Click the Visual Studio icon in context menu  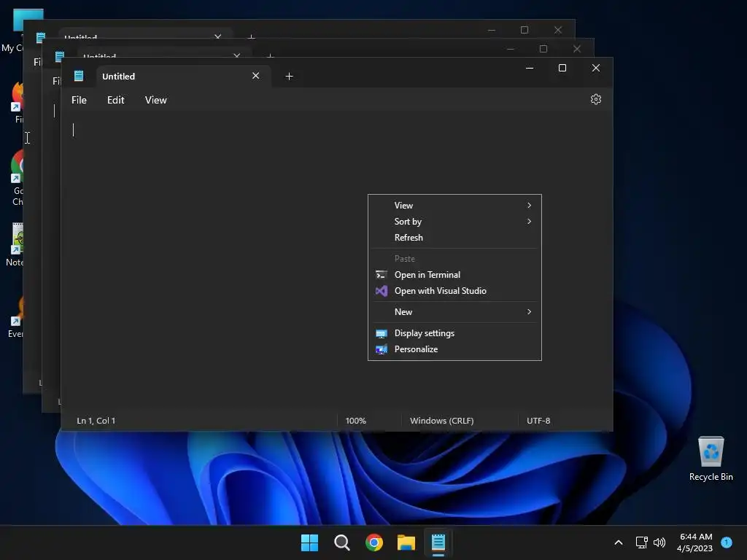[381, 290]
